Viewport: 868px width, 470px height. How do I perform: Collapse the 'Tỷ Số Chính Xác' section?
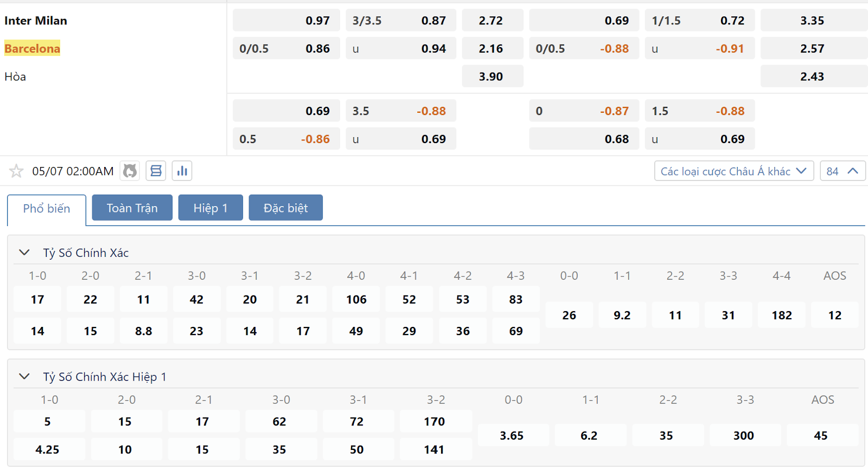coord(24,253)
